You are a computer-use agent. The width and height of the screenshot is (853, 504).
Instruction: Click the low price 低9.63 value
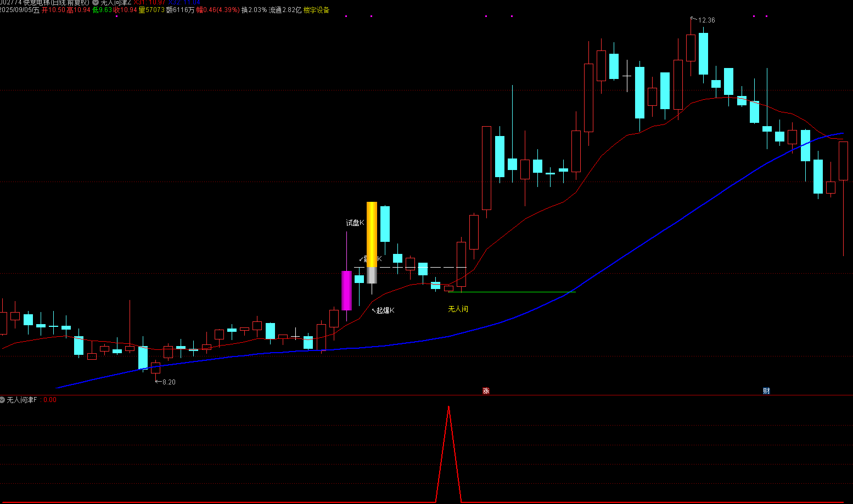pos(102,10)
